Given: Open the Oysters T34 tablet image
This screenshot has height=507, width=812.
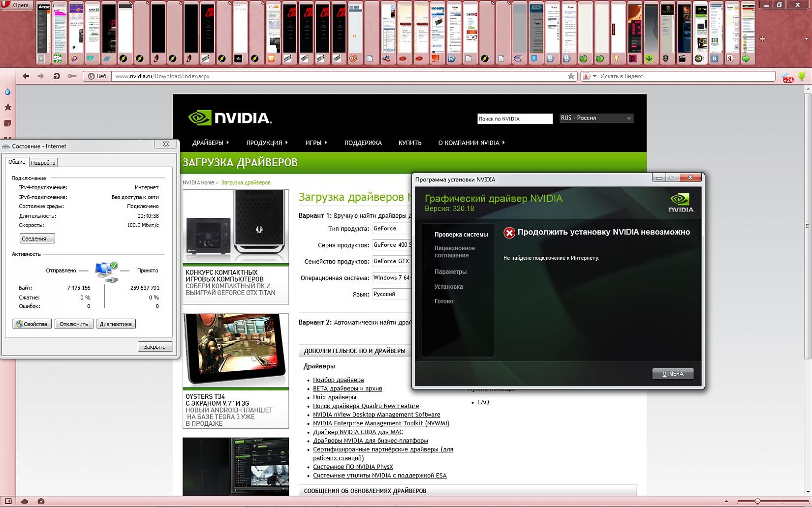Looking at the screenshot, I should 236,351.
